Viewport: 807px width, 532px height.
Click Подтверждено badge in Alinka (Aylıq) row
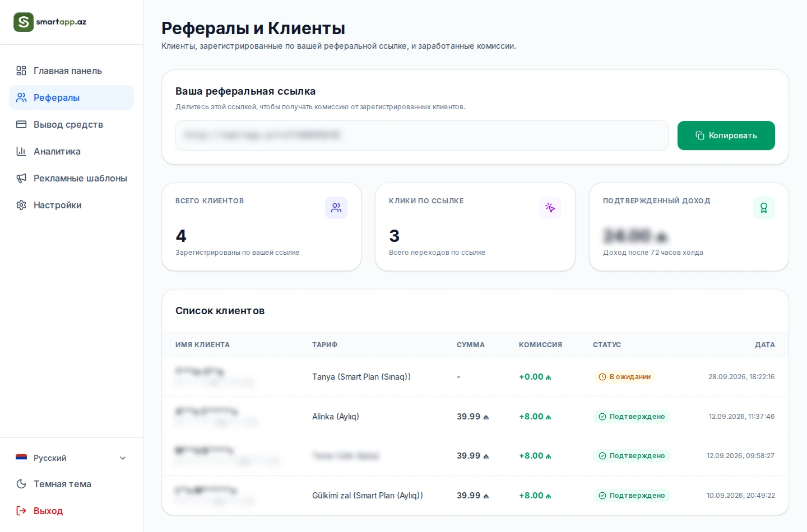632,417
